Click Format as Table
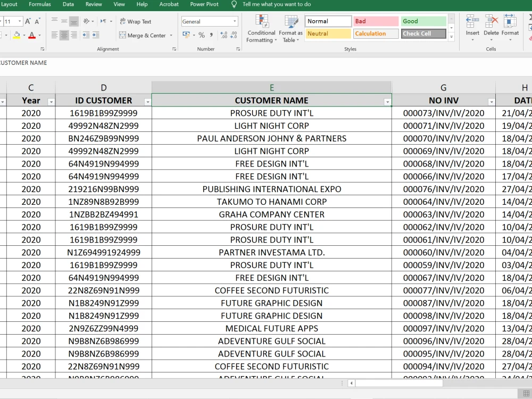The height and width of the screenshot is (399, 532). pyautogui.click(x=290, y=30)
